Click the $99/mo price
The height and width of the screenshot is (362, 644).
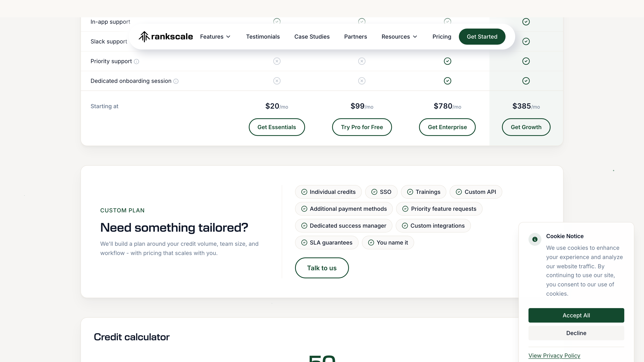point(362,106)
